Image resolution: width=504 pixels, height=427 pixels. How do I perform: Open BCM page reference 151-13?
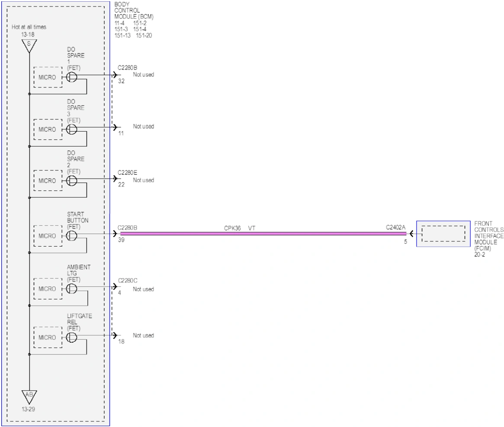click(122, 35)
